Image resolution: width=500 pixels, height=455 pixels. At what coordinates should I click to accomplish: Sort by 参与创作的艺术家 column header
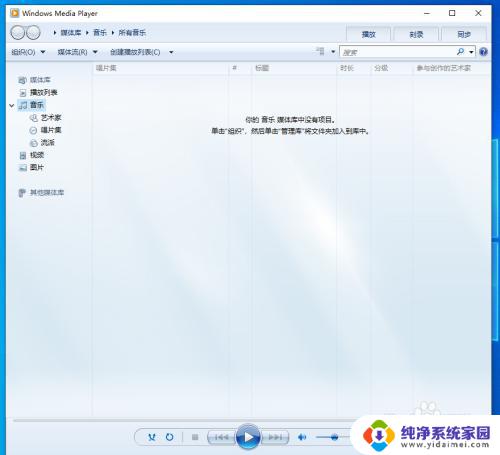tap(451, 68)
